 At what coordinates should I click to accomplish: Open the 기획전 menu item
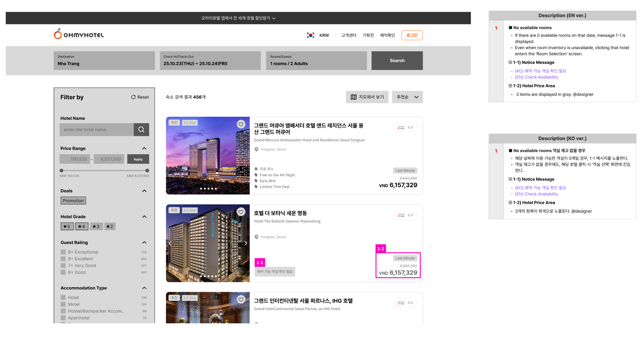(x=368, y=35)
